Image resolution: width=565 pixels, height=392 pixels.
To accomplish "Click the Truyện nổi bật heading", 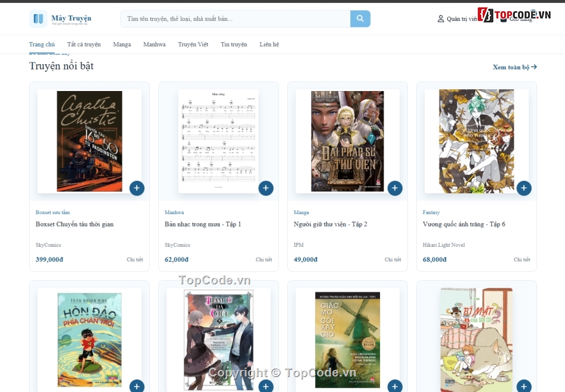I will click(x=61, y=66).
